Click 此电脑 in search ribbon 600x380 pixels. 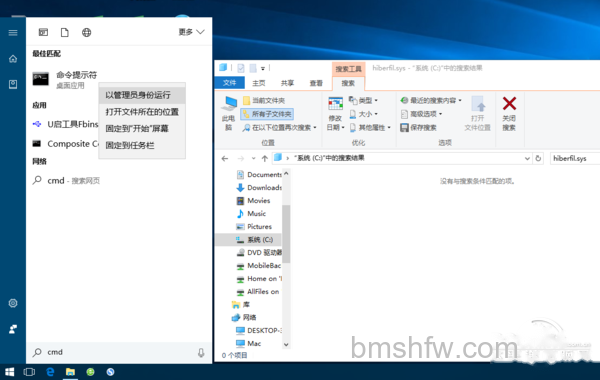pos(229,114)
